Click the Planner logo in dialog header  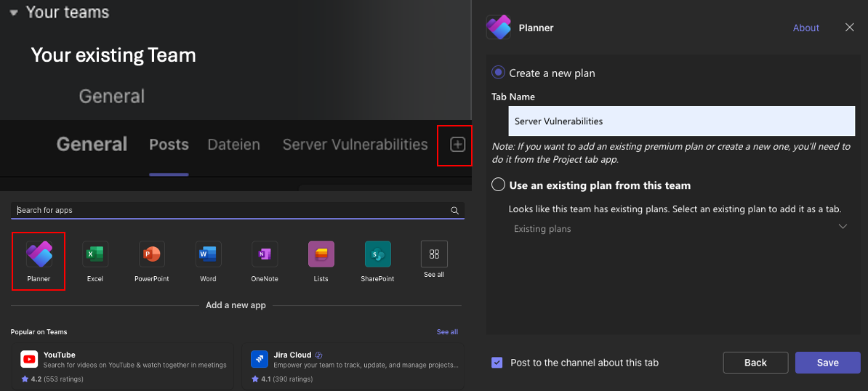[498, 27]
